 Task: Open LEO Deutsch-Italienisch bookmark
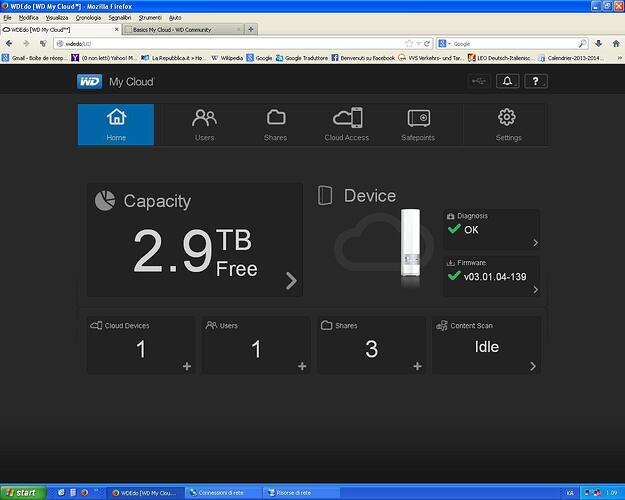point(501,58)
